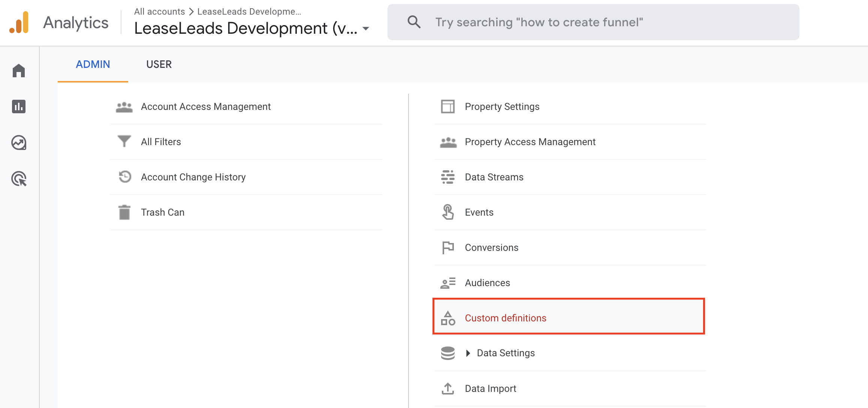This screenshot has height=408, width=868.
Task: Click the Data Settings database icon
Action: [x=448, y=353]
